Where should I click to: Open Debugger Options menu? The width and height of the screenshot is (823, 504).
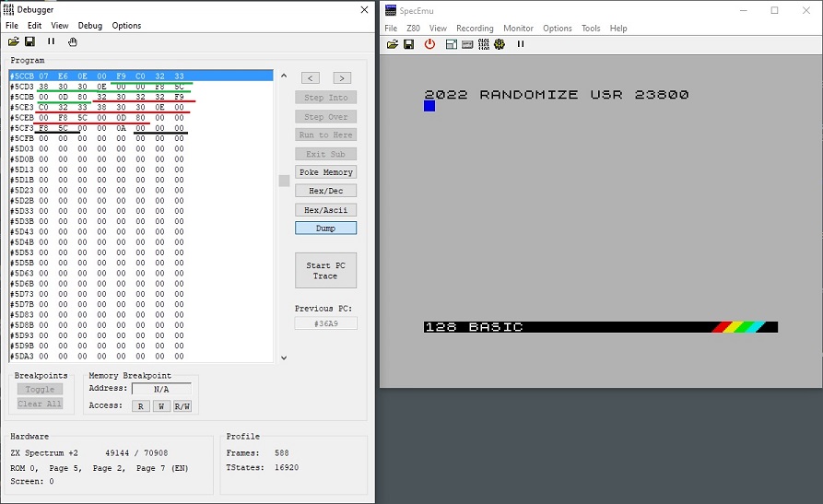coord(126,25)
